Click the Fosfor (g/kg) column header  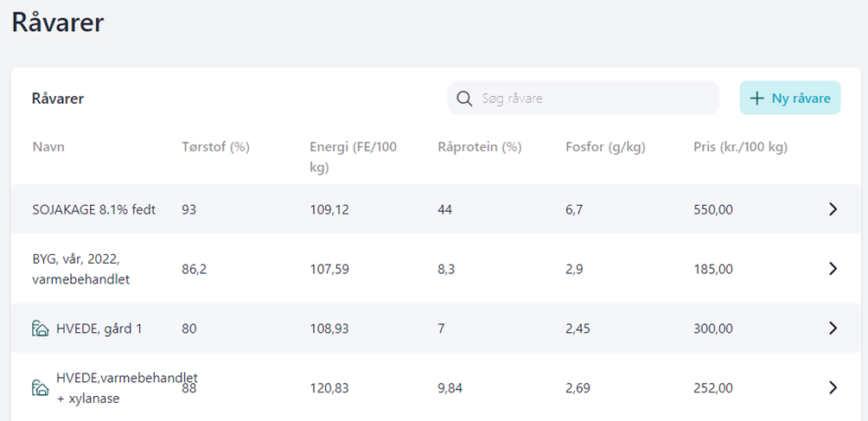pos(607,147)
